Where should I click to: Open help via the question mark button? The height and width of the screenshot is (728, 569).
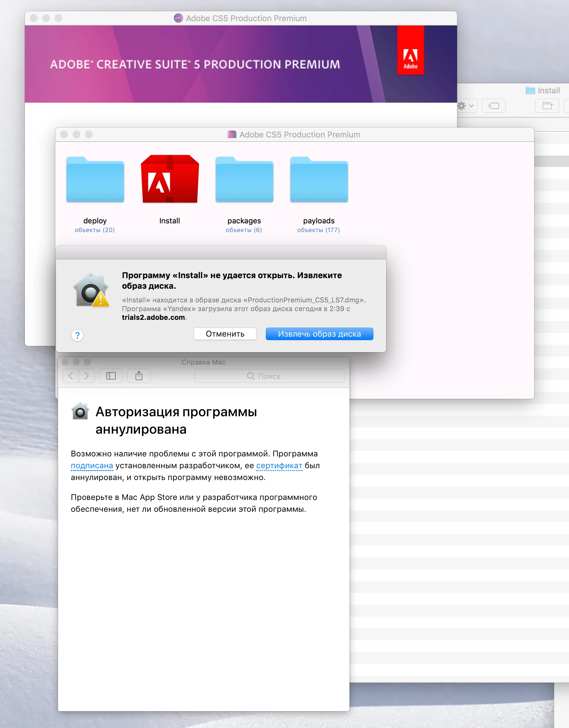pos(77,335)
